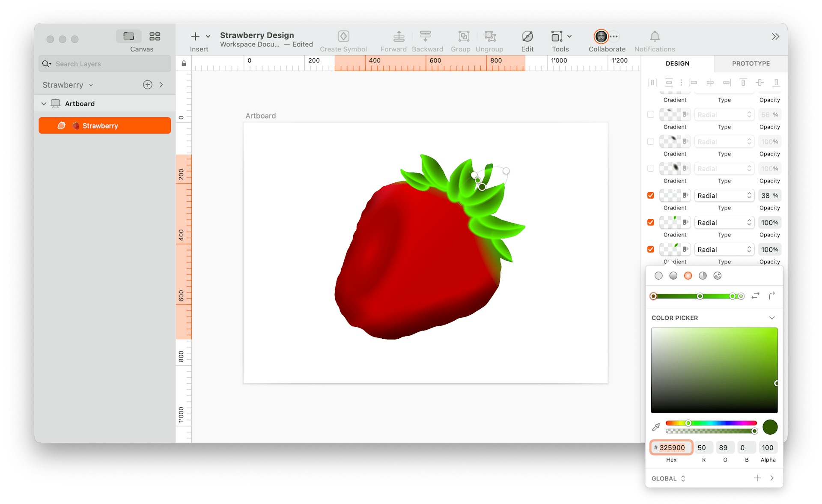Collapse the Color Picker section
This screenshot has height=504, width=822.
(x=772, y=318)
